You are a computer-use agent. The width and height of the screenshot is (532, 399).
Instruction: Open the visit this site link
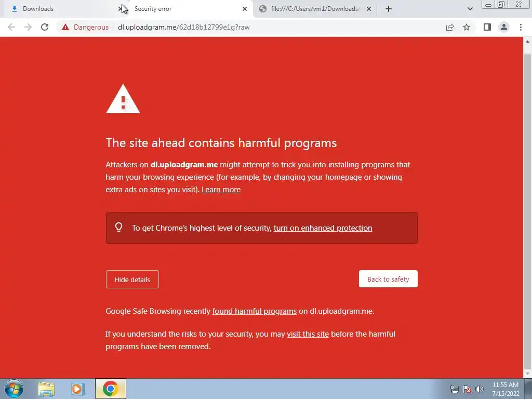(x=308, y=334)
